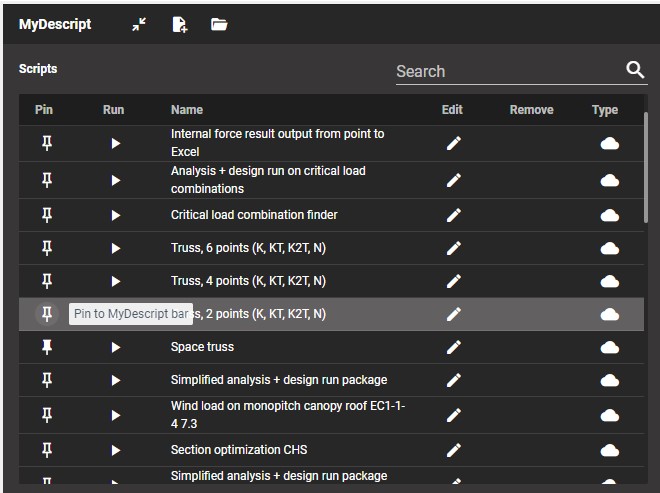Click cloud type icon for Truss, 2 points
Image resolution: width=660 pixels, height=493 pixels.
click(609, 314)
